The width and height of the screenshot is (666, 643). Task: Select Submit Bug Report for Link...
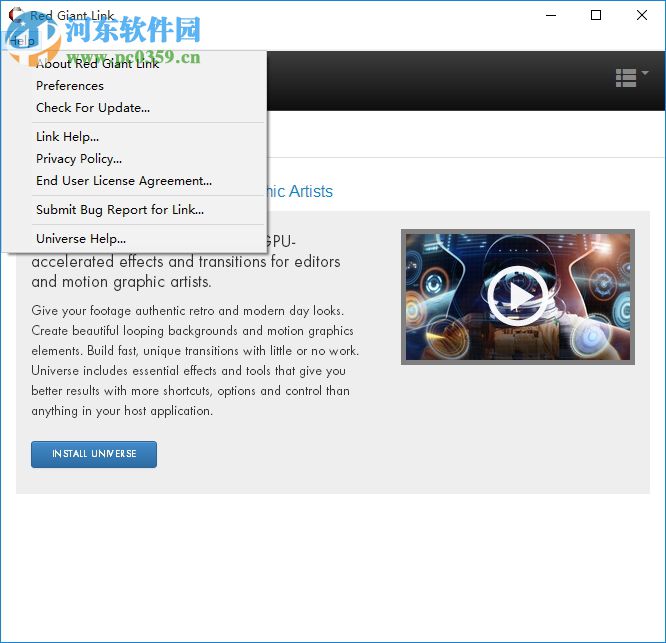click(120, 210)
